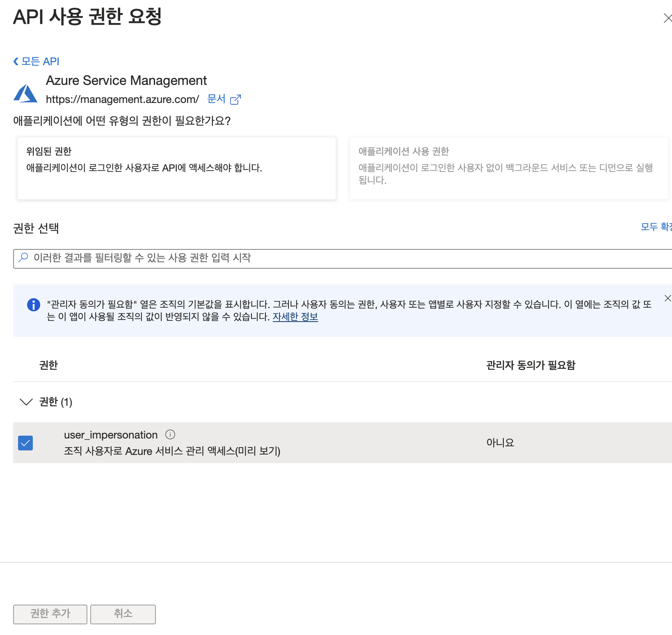This screenshot has height=635, width=672.
Task: Click the magnifier icon in filter box
Action: (23, 258)
